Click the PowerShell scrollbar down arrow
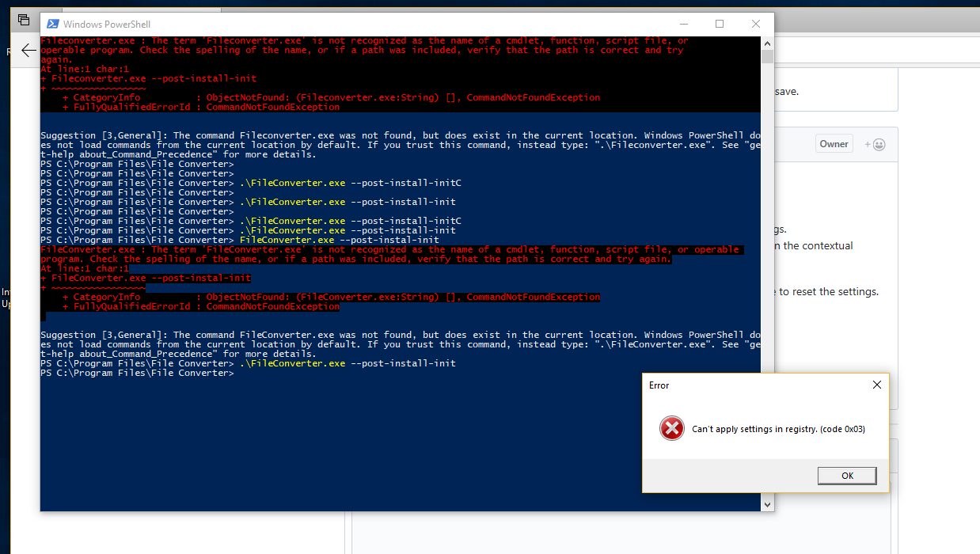 [x=767, y=504]
